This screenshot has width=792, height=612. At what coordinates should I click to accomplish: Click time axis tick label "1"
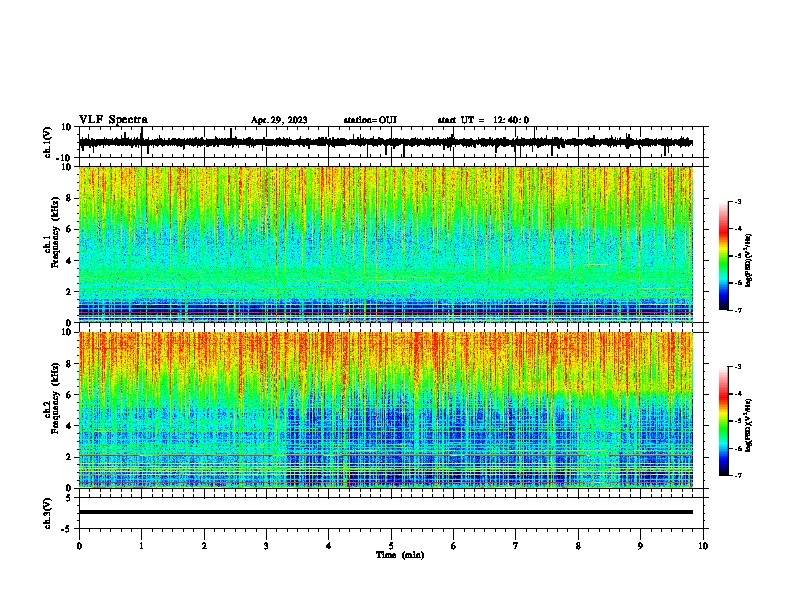click(141, 546)
